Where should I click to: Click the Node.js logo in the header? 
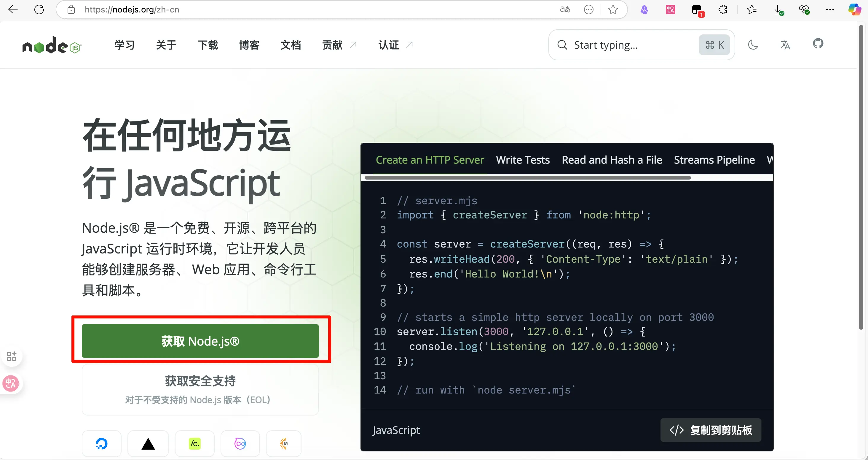[52, 45]
